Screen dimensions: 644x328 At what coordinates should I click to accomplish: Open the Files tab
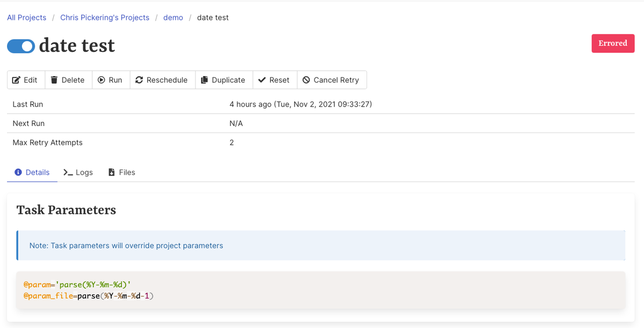pyautogui.click(x=121, y=172)
